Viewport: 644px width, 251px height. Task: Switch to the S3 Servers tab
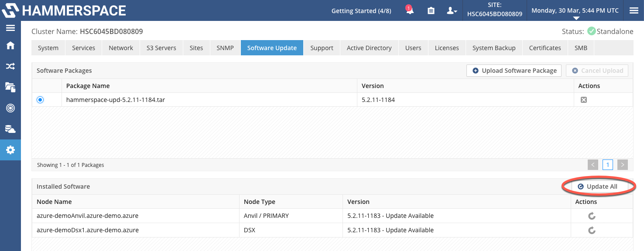point(161,48)
